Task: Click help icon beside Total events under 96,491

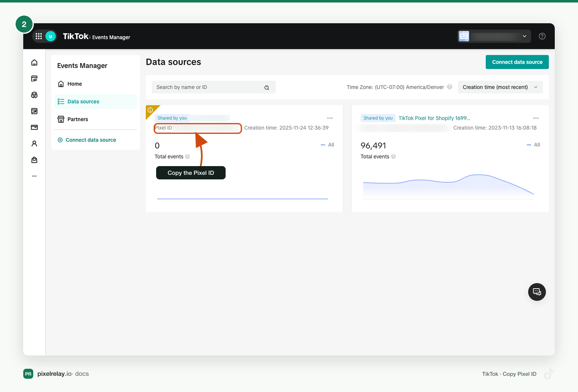Action: (x=394, y=157)
